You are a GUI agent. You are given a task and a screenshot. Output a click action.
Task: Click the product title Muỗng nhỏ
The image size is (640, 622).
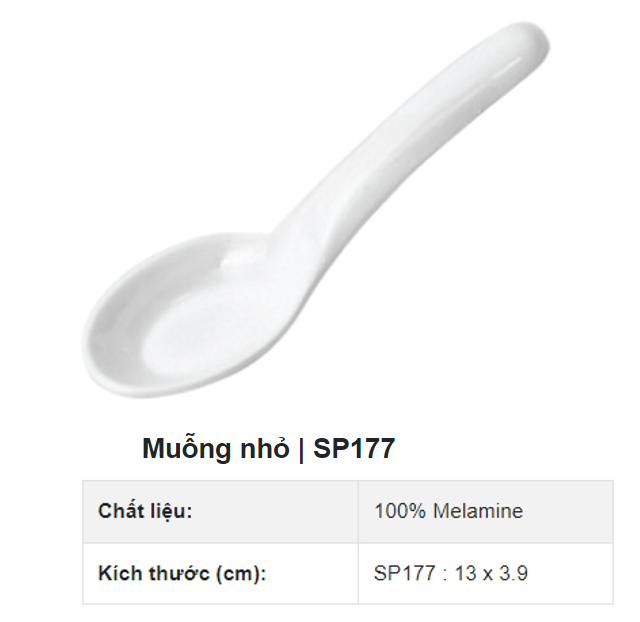[x=215, y=449]
